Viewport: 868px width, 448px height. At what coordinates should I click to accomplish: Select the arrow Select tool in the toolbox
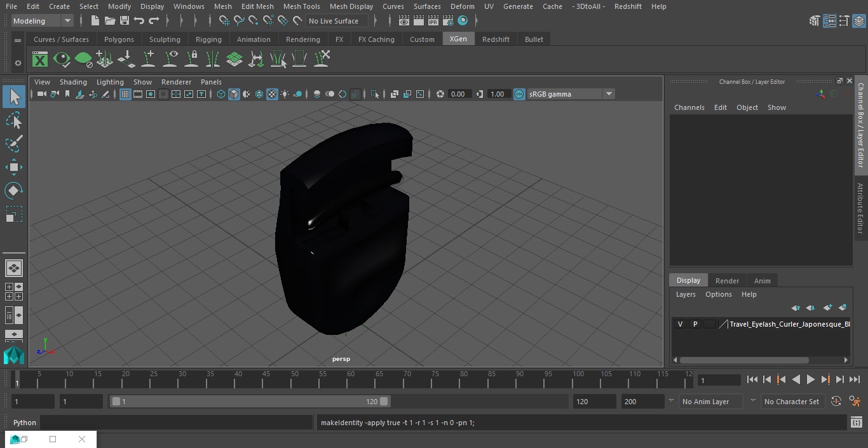point(13,97)
